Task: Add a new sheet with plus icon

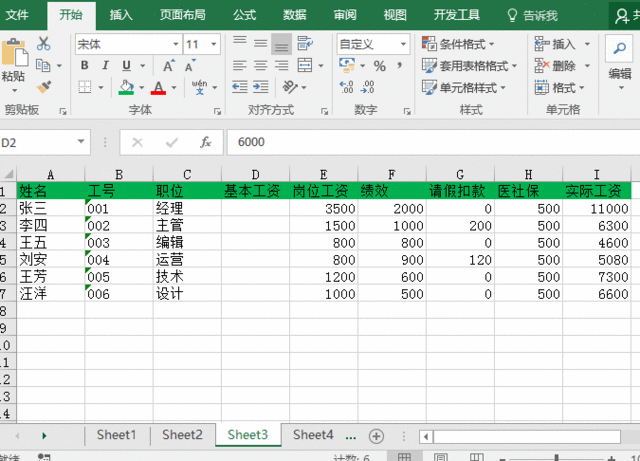Action: (376, 436)
